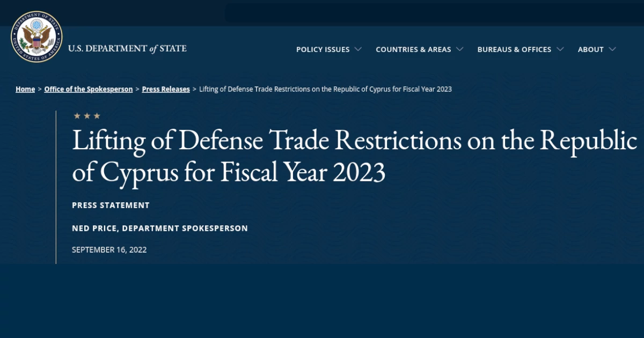644x338 pixels.
Task: Open the U.S. Department of State wordmark
Action: pyautogui.click(x=127, y=49)
